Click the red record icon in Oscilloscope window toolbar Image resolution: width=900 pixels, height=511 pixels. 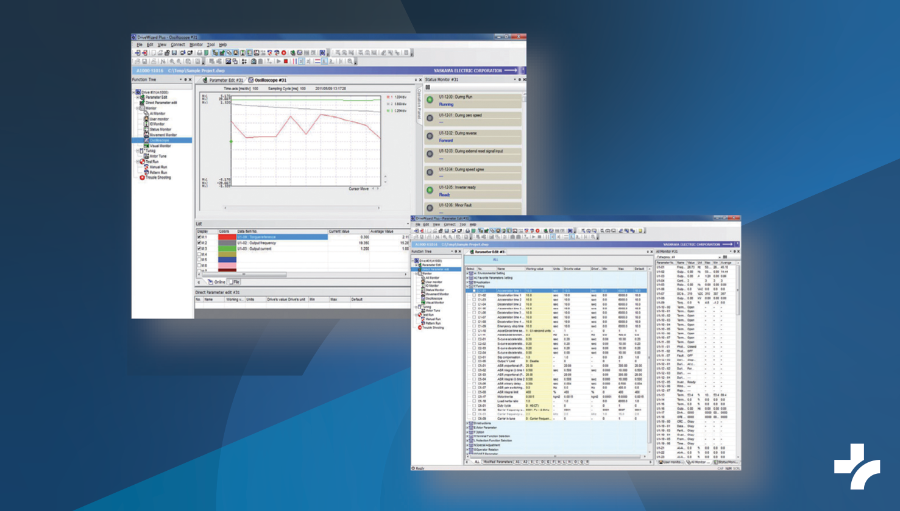coord(284,52)
